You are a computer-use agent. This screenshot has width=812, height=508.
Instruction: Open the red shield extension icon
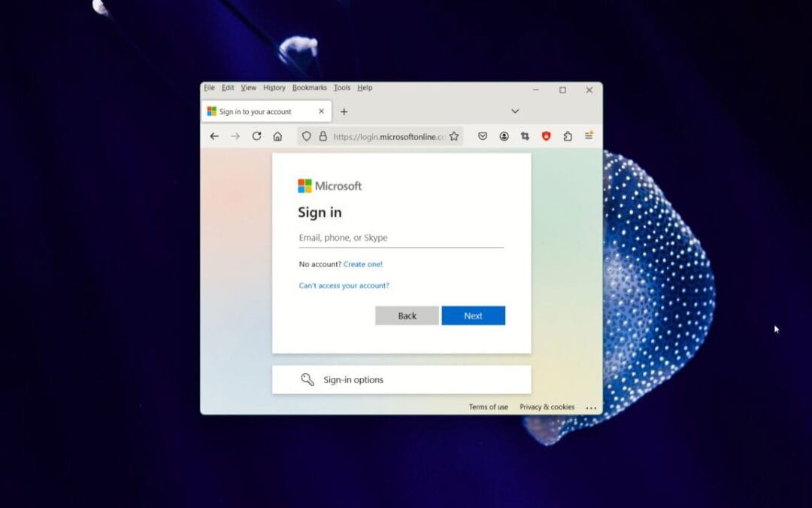click(546, 135)
